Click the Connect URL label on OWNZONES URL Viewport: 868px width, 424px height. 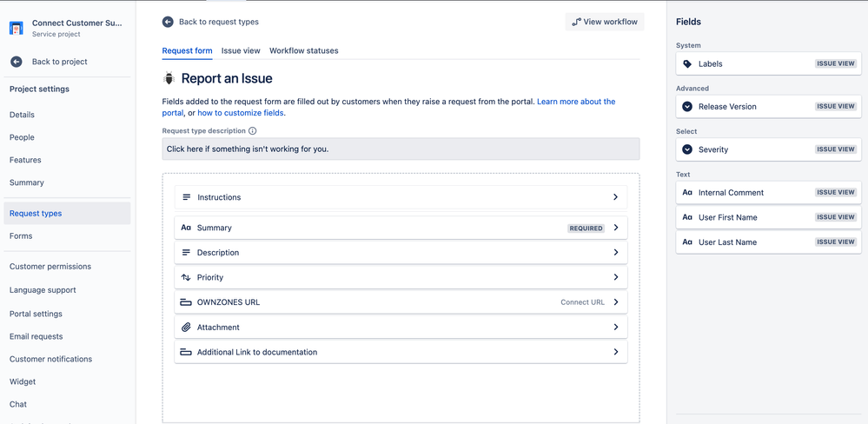coord(582,302)
